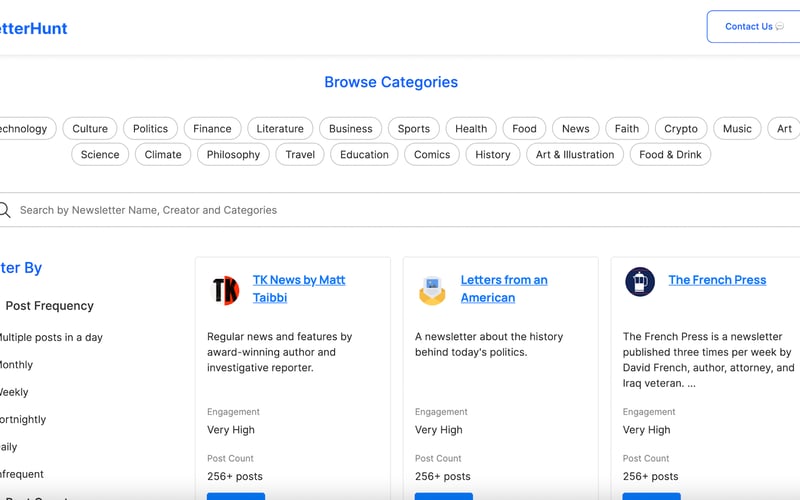The width and height of the screenshot is (800, 500).
Task: Click The French Press description text
Action: [x=709, y=360]
